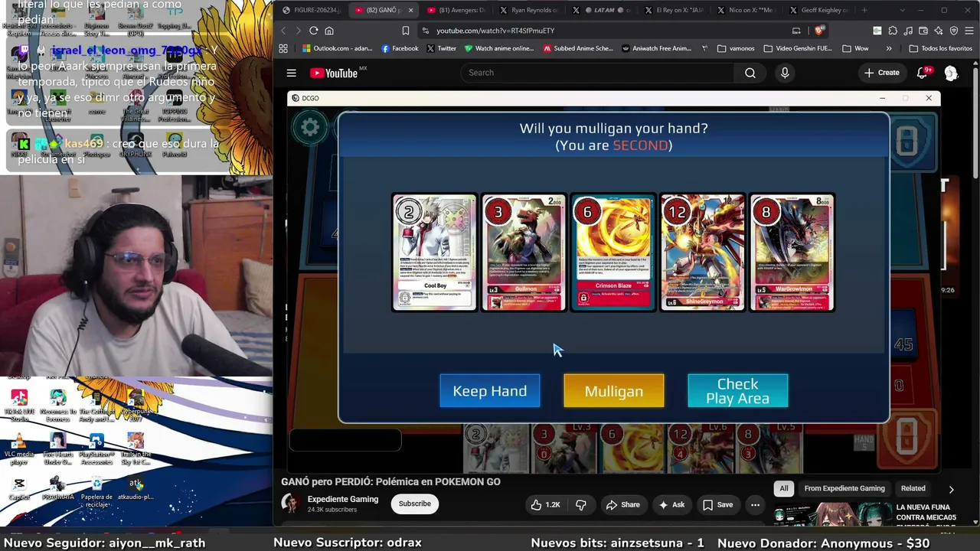Click the browser address bar URL
Screen dimensions: 980x551
pos(495,31)
